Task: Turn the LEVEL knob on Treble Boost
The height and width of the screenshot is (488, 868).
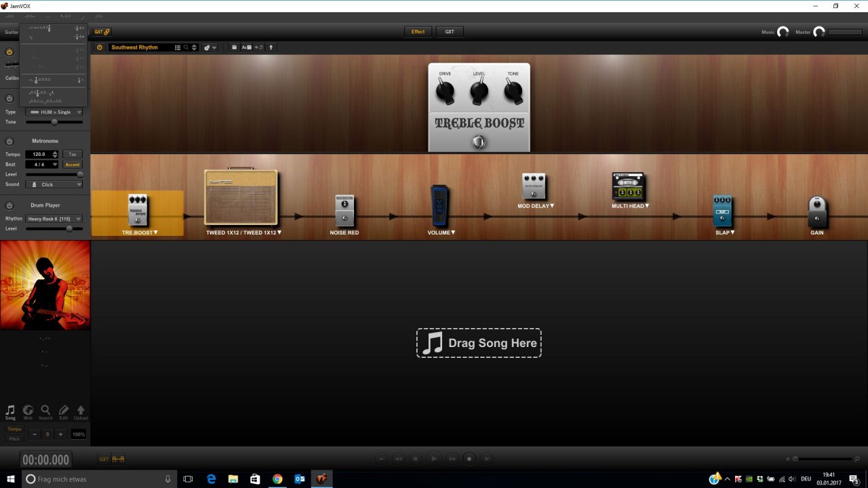Action: click(479, 90)
